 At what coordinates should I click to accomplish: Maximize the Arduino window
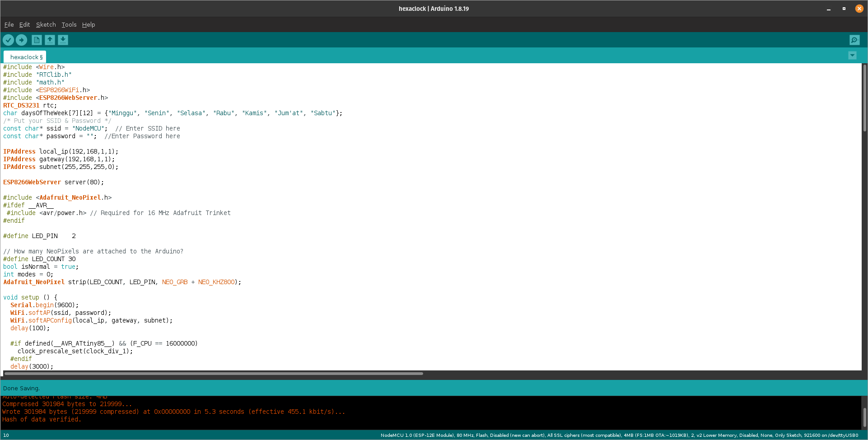point(844,9)
